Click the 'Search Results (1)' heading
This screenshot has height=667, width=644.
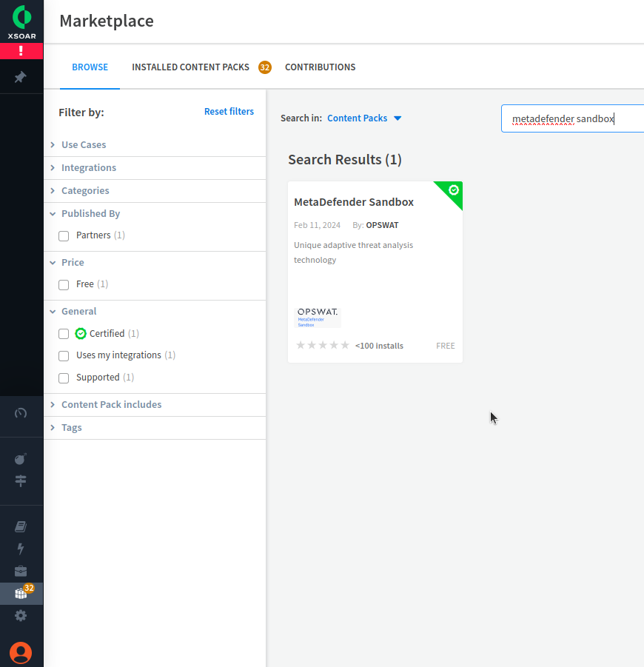tap(345, 159)
